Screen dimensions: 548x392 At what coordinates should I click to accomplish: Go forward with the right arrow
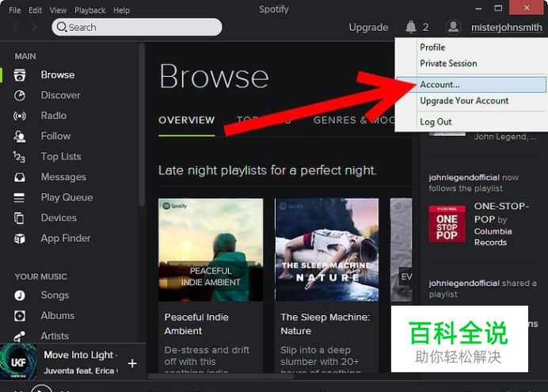click(34, 27)
